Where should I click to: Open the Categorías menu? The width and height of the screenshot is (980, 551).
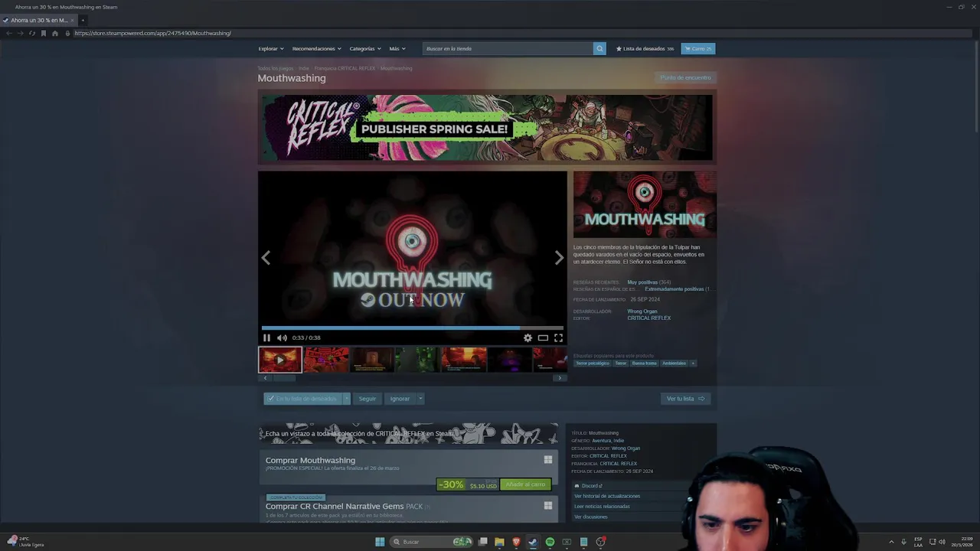tap(364, 49)
